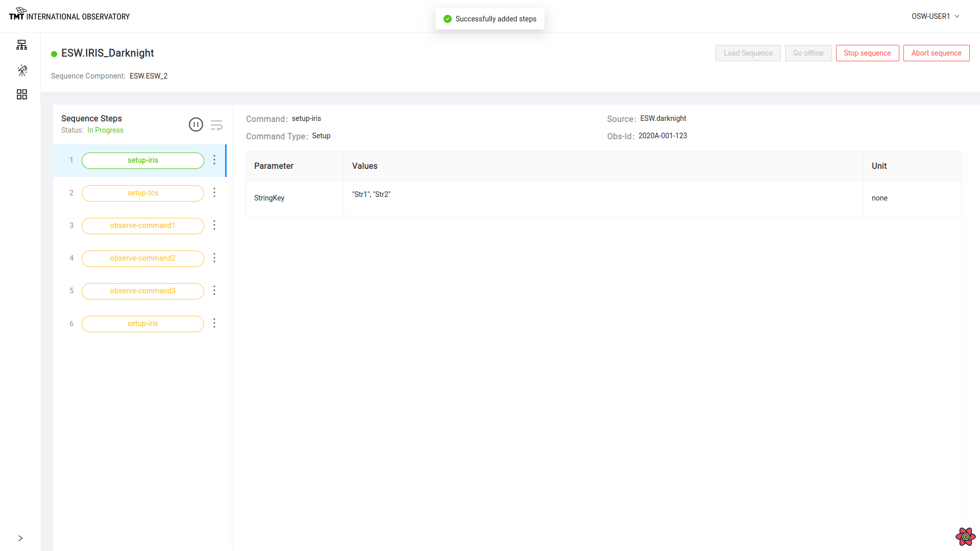The width and height of the screenshot is (980, 551).
Task: Click the three-dot menu next to observe-command1
Action: click(214, 226)
